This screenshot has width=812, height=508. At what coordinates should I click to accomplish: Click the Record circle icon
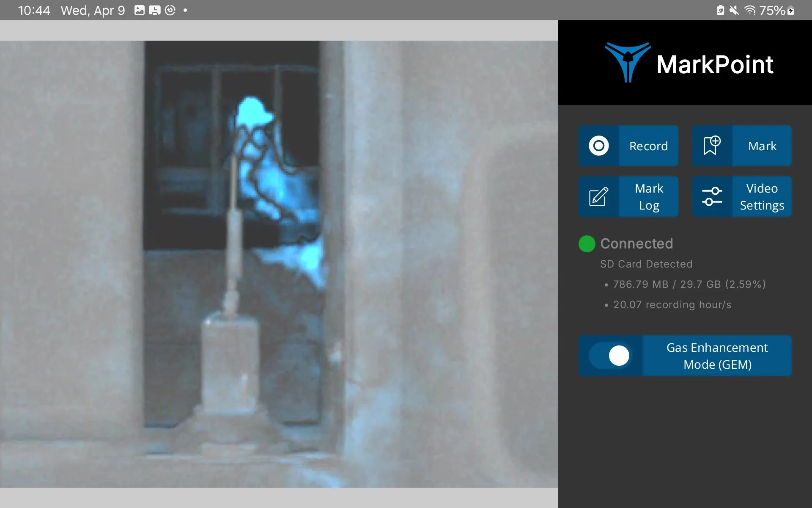[x=598, y=146]
